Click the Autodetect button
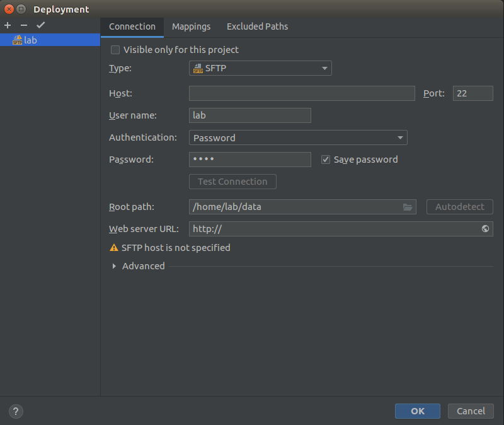504x425 pixels. (460, 207)
